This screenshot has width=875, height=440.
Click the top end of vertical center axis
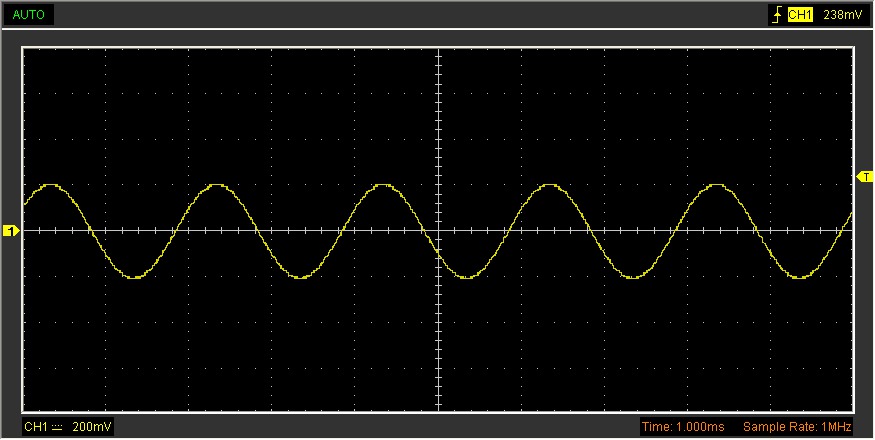pos(438,50)
